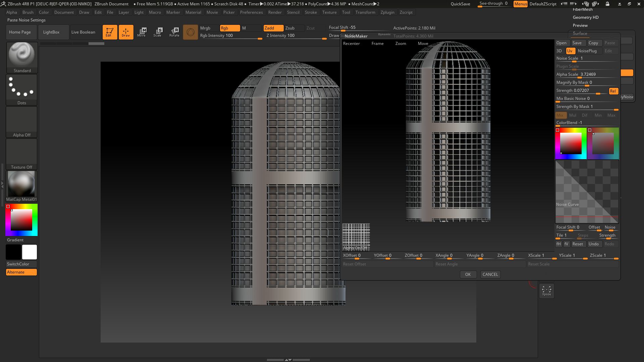Click the Alpha Scale slider
The image size is (644, 362).
587,75
